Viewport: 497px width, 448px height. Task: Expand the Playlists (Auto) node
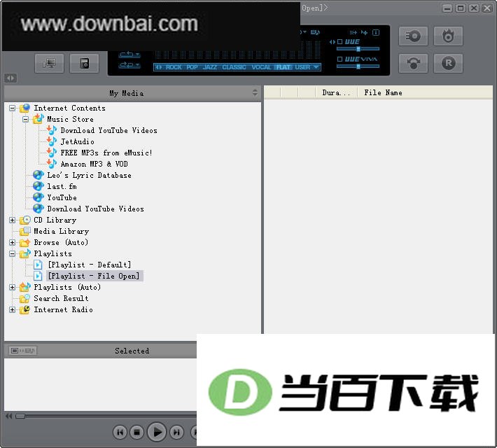[x=12, y=287]
